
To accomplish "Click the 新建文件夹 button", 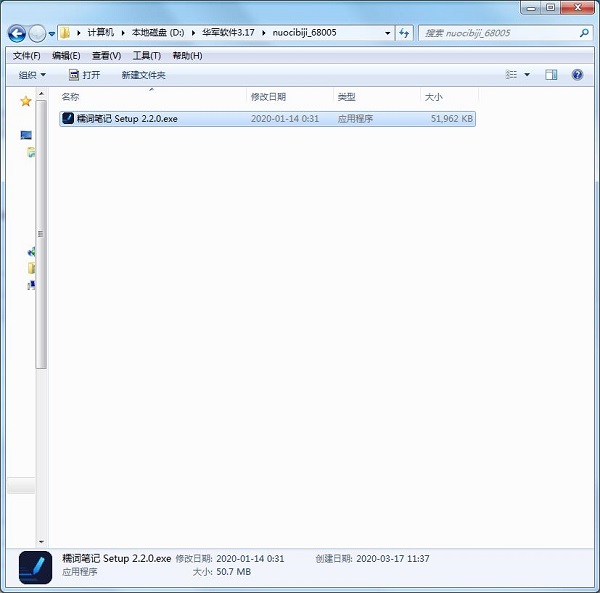I will click(143, 75).
